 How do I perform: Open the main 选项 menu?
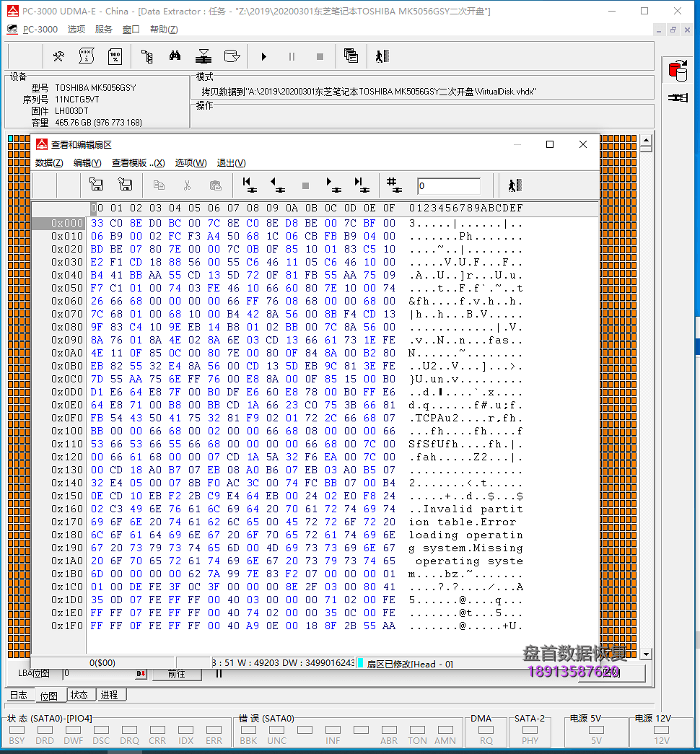click(76, 30)
